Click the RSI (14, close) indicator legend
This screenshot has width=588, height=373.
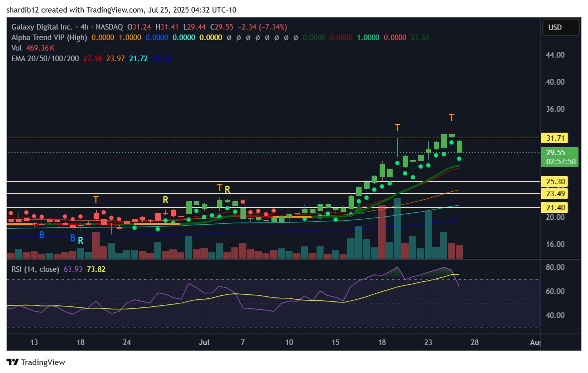[x=35, y=269]
